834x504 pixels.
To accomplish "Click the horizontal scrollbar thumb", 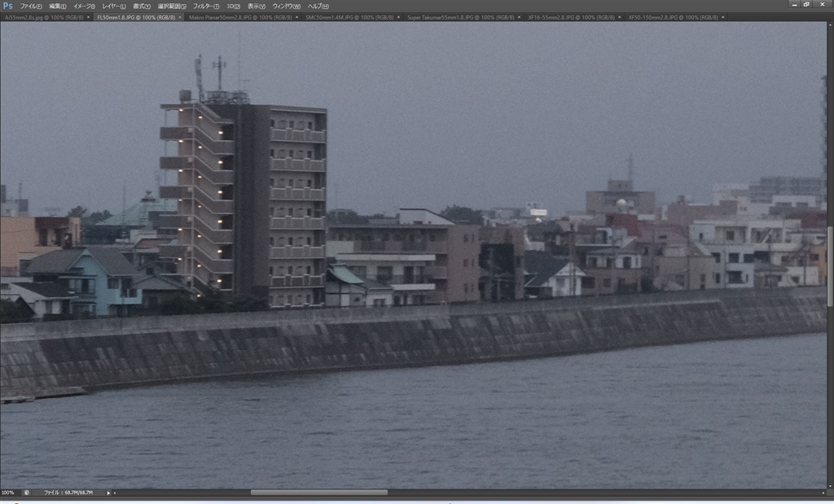I will 319,493.
